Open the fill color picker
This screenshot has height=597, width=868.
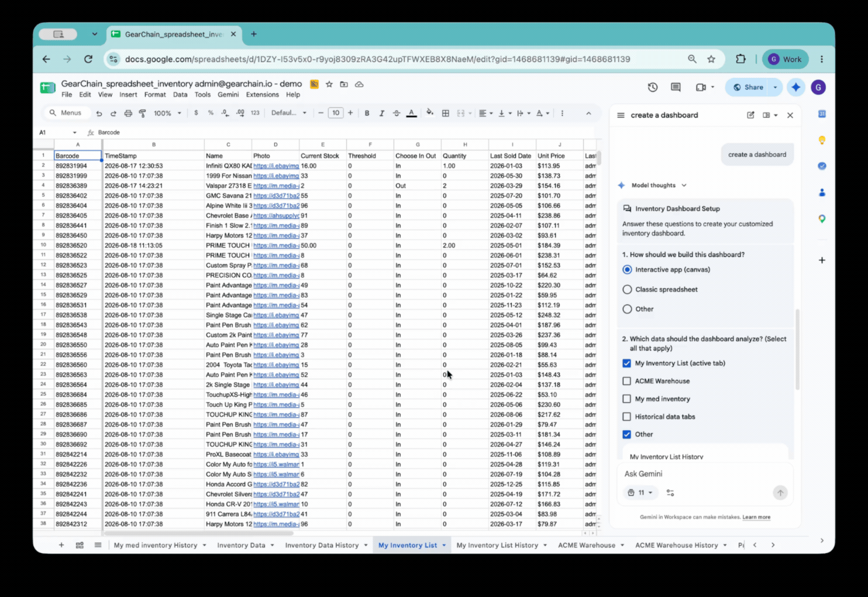tap(430, 113)
